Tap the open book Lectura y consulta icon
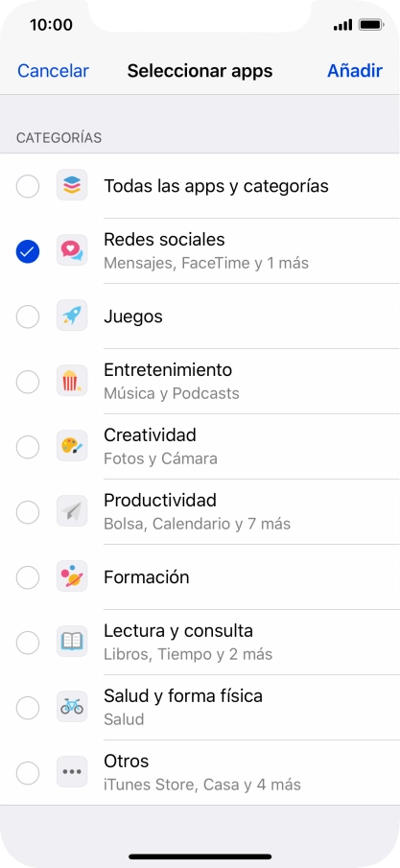400x868 pixels. coord(72,643)
